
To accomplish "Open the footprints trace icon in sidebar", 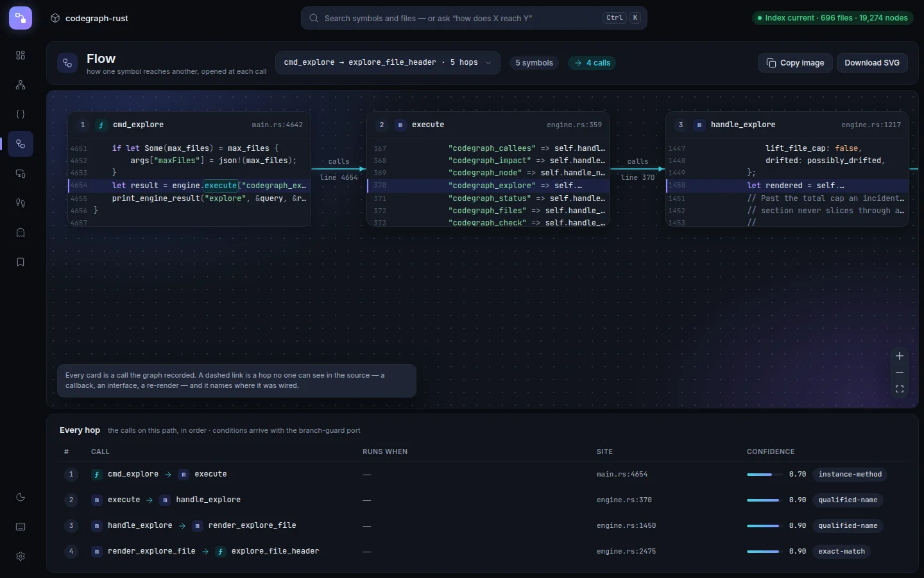I will click(x=21, y=203).
